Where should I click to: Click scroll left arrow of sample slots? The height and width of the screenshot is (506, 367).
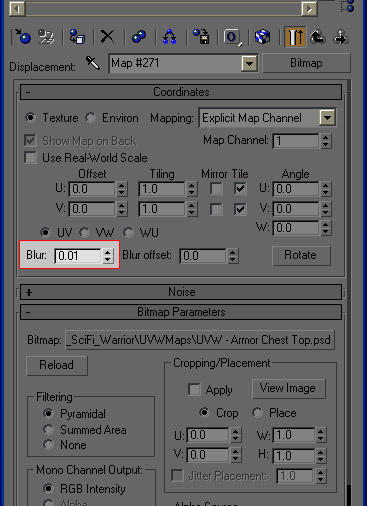tap(17, 9)
